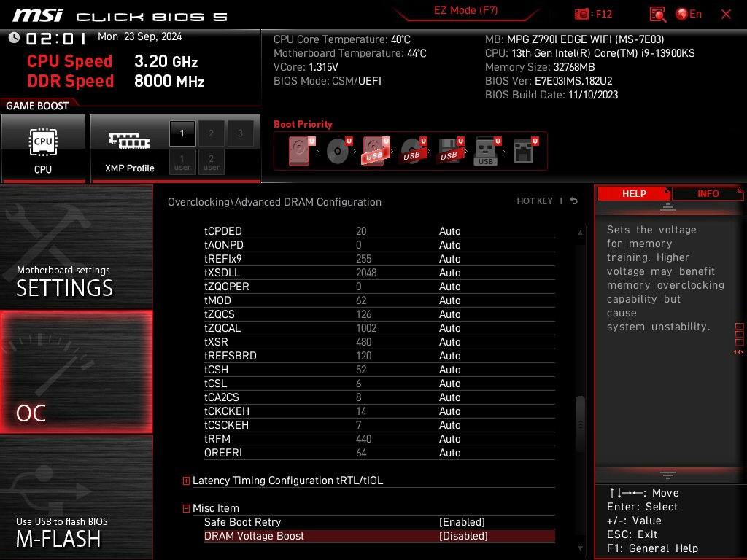747x560 pixels.
Task: Open M-FLASH BIOS flashing section
Action: (76, 497)
